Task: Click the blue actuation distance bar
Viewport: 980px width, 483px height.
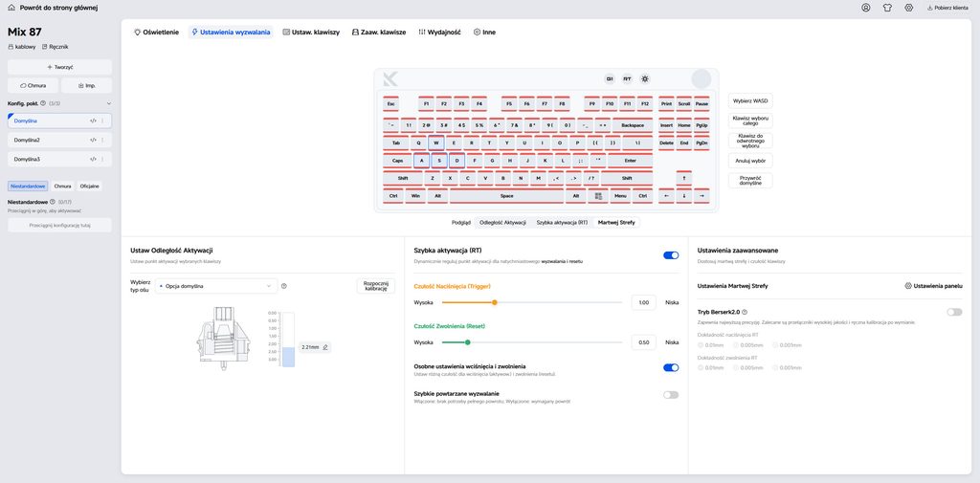Action: 287,358
